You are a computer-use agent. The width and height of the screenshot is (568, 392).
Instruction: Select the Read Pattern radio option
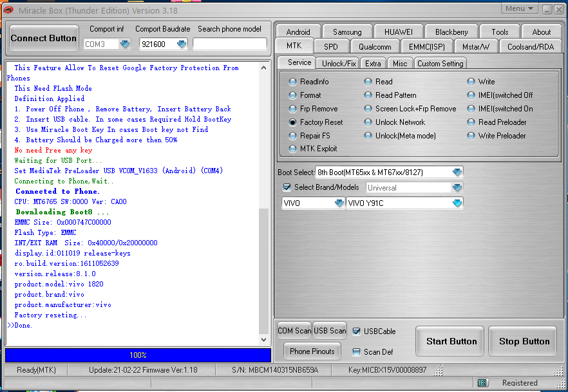tap(368, 95)
